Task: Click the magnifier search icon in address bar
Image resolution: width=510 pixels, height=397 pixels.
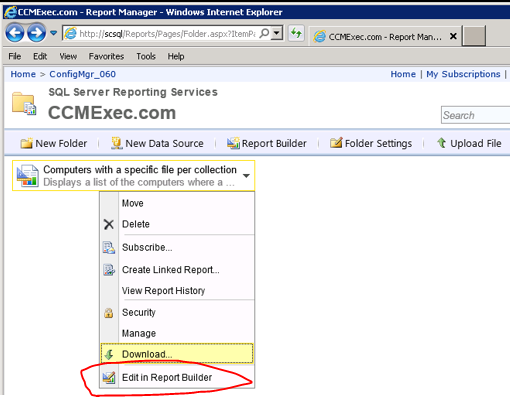Action: (x=264, y=33)
